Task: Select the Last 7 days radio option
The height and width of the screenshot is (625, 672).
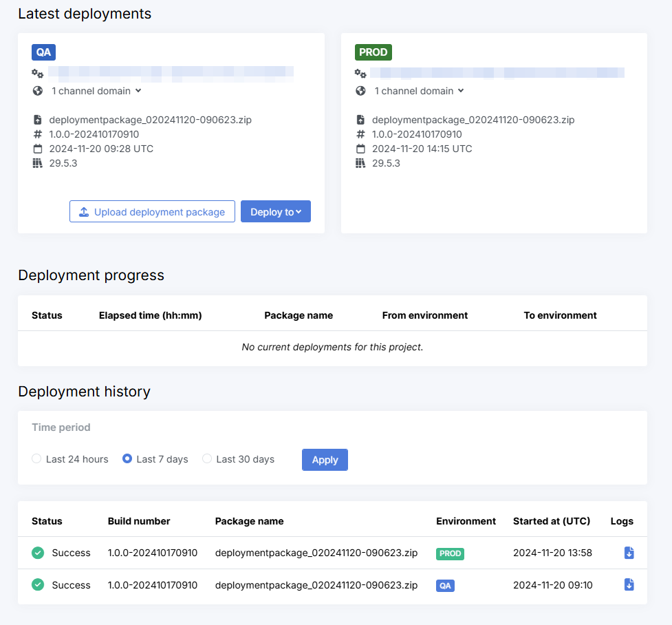Action: coord(127,459)
